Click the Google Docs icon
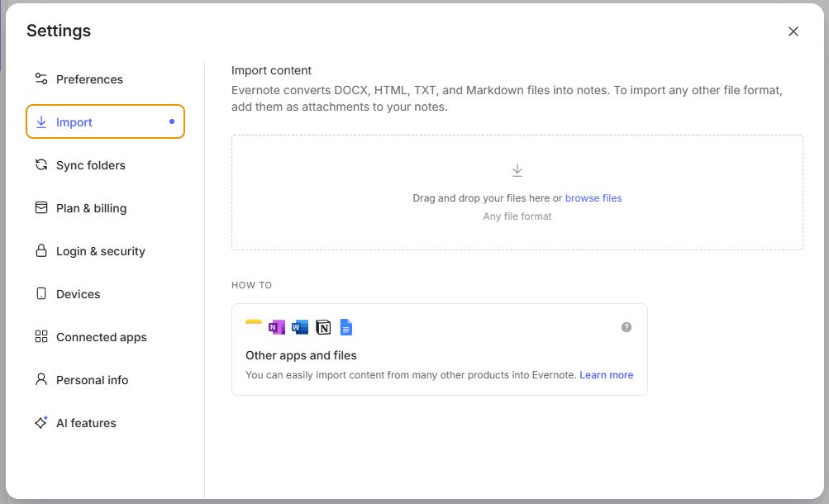 (x=345, y=327)
